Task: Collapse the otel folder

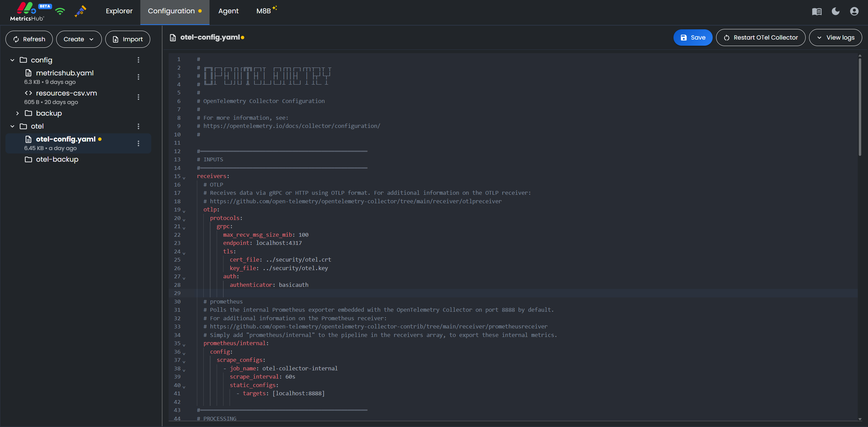Action: point(12,126)
